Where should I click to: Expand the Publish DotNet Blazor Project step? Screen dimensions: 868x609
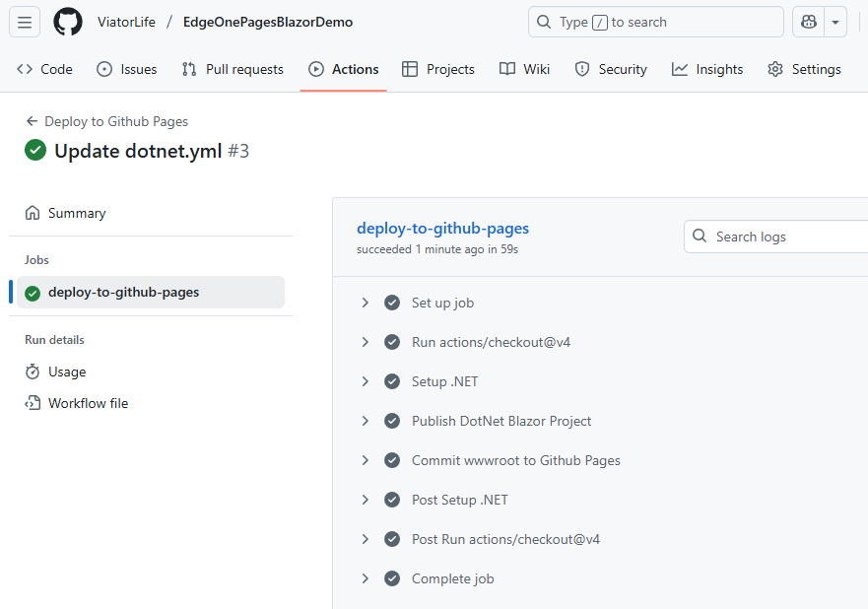coord(366,421)
